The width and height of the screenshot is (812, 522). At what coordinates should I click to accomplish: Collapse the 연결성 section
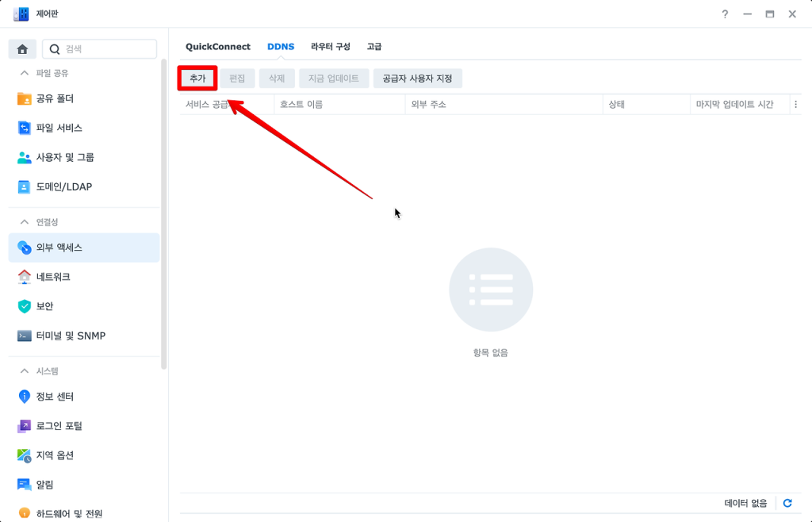click(25, 222)
